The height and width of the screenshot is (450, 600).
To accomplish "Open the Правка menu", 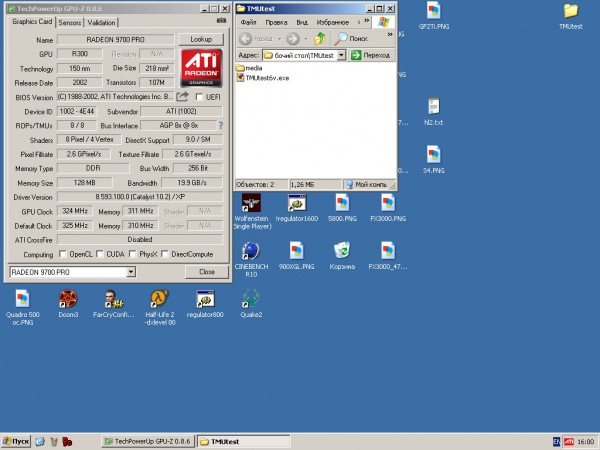I will (276, 22).
